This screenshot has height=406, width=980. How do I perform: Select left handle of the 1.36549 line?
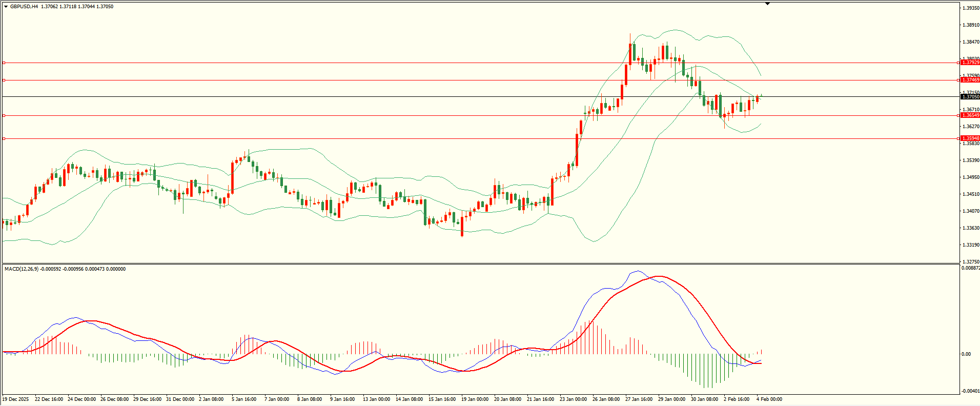(4, 116)
